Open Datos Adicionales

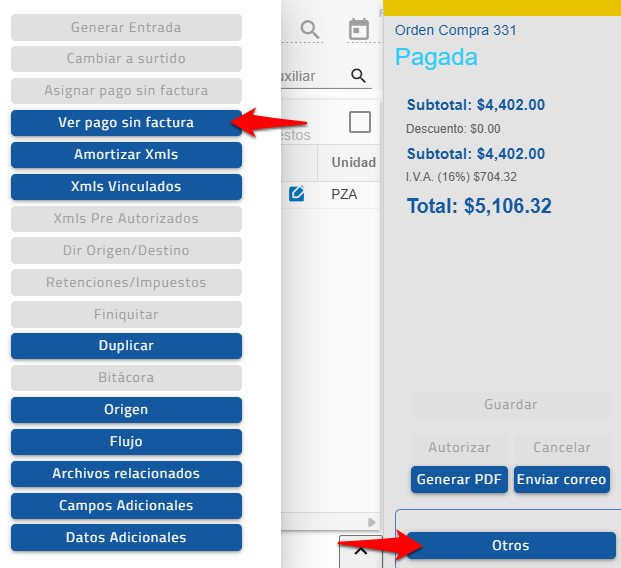pyautogui.click(x=126, y=538)
